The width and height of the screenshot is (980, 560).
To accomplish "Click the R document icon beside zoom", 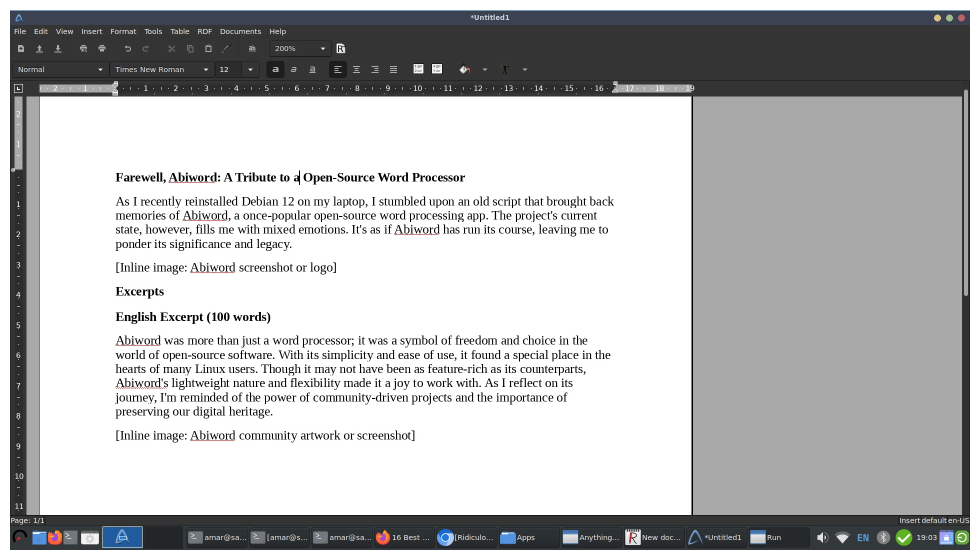I will [x=341, y=48].
